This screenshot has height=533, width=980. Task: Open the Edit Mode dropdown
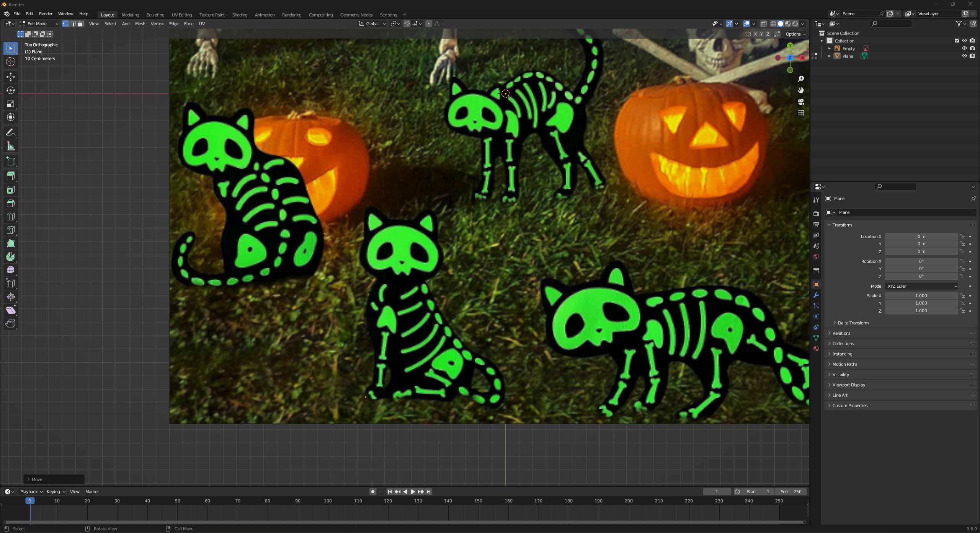click(39, 24)
